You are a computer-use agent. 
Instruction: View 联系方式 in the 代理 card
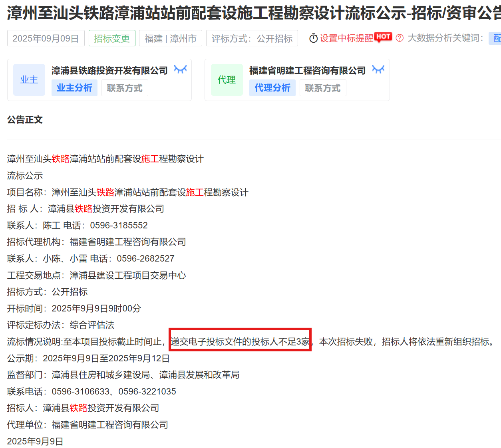coord(323,88)
